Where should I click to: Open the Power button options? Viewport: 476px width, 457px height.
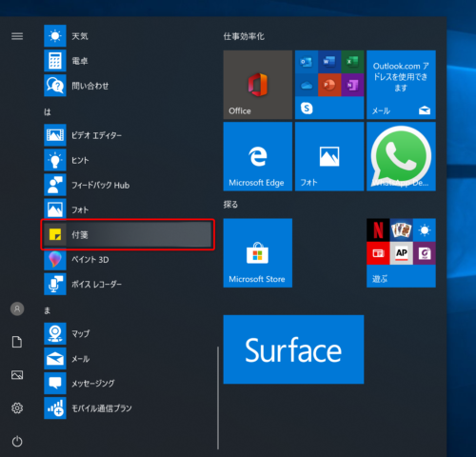[17, 441]
